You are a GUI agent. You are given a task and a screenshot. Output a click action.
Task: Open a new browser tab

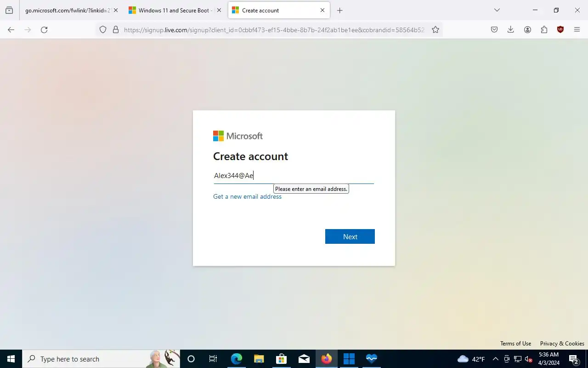click(x=340, y=10)
